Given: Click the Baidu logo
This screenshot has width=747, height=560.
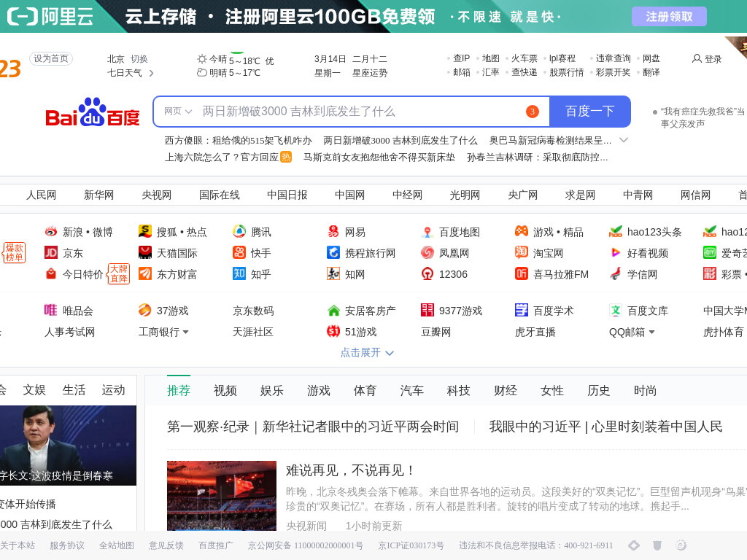Looking at the screenshot, I should click(x=93, y=112).
